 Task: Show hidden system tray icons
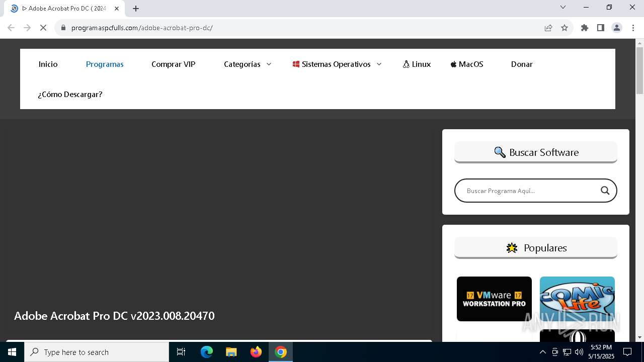(542, 352)
